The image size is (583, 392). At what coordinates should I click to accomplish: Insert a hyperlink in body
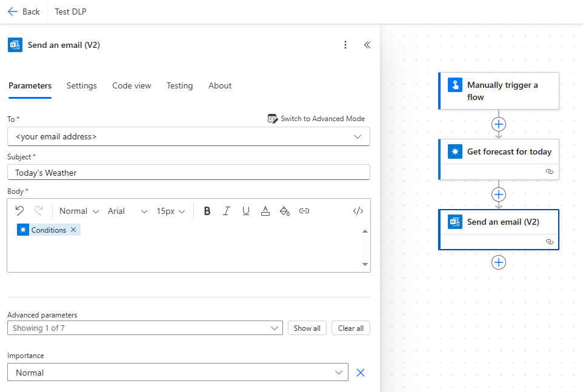pyautogui.click(x=304, y=211)
